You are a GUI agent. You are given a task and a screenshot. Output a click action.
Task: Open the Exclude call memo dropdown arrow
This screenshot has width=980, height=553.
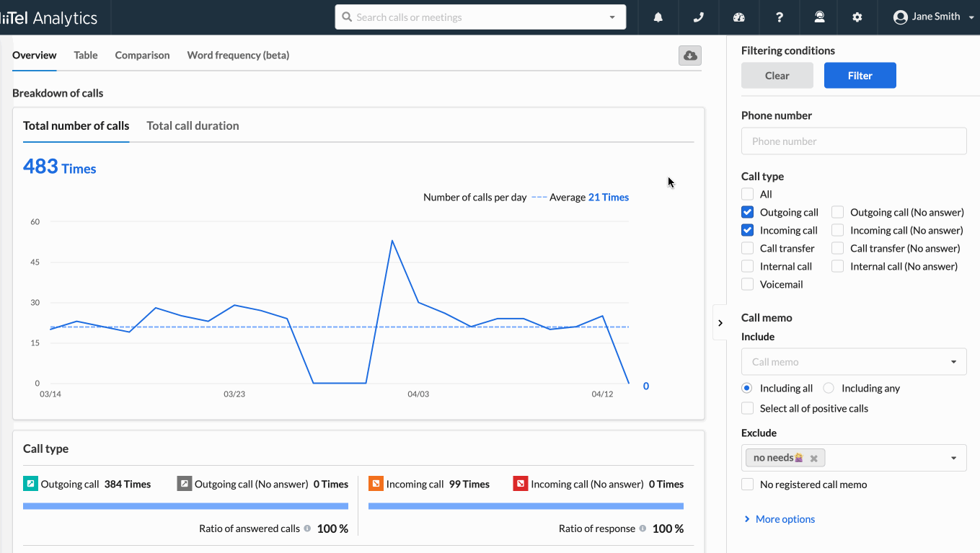pos(953,459)
